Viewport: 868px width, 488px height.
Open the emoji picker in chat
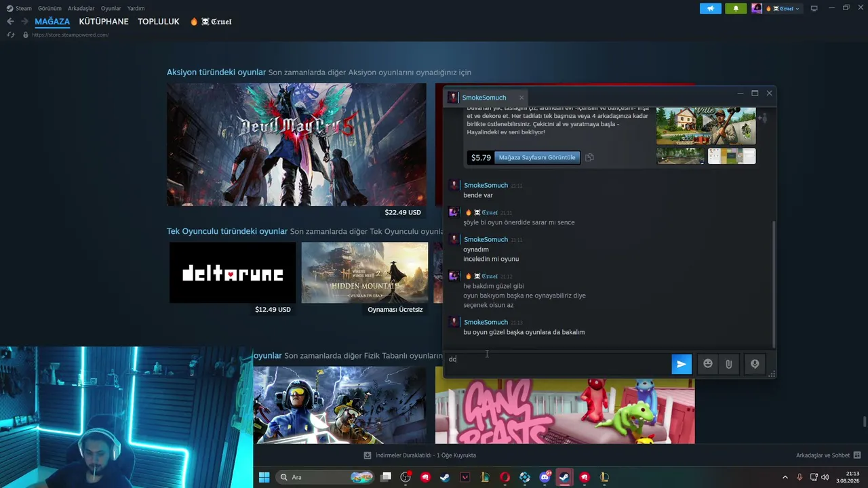pos(708,364)
